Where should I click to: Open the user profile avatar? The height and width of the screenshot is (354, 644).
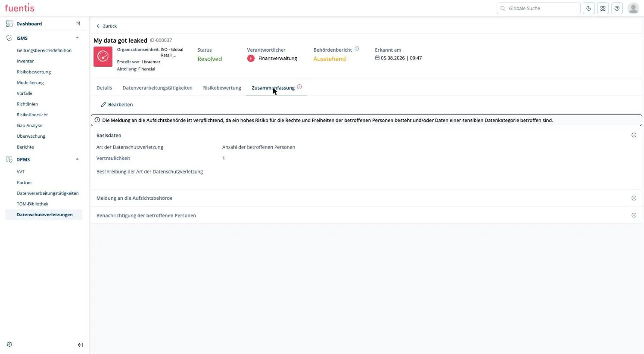click(x=633, y=8)
